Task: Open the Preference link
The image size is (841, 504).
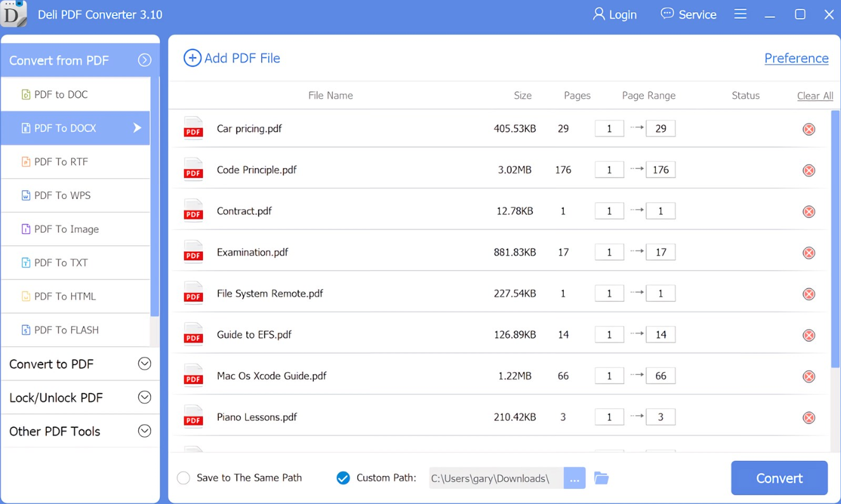Action: click(x=796, y=58)
